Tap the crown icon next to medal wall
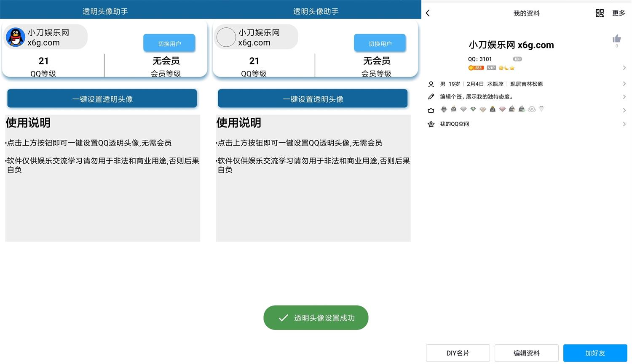This screenshot has width=632, height=364. click(x=431, y=110)
